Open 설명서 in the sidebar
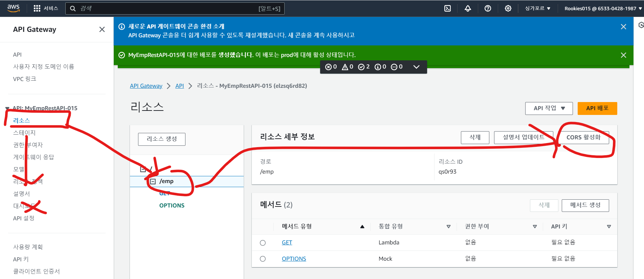 pyautogui.click(x=21, y=194)
